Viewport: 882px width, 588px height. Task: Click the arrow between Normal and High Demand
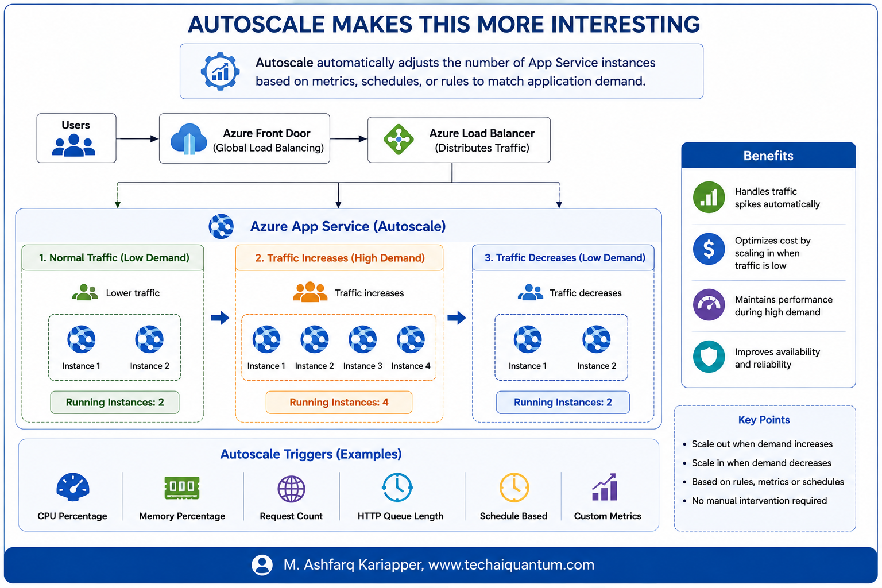pos(220,318)
